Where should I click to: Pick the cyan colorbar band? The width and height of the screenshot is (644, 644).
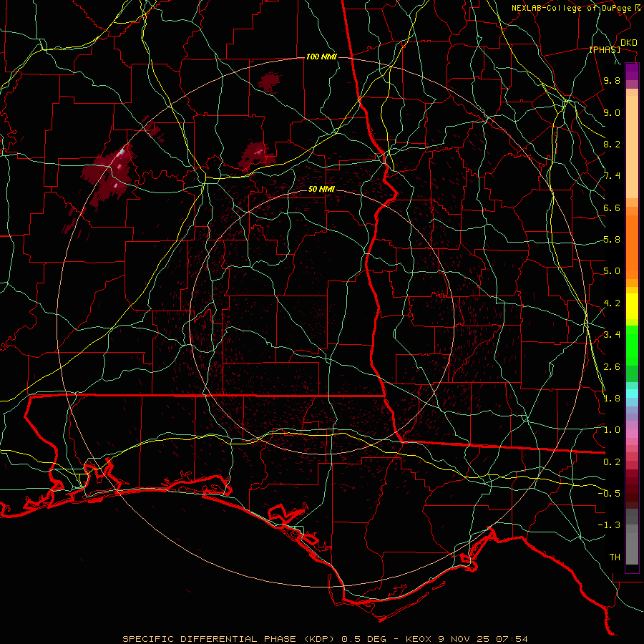click(632, 394)
